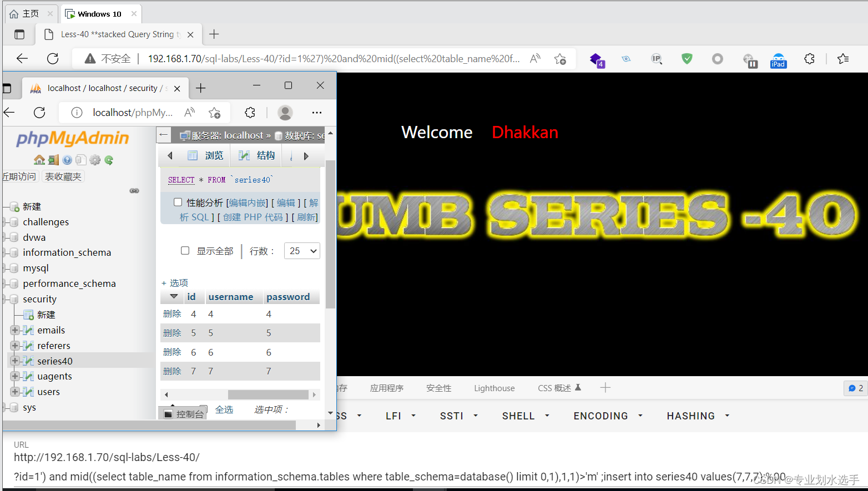Add phpMyAdmin page to favorites star
The height and width of the screenshot is (491, 868).
[215, 113]
